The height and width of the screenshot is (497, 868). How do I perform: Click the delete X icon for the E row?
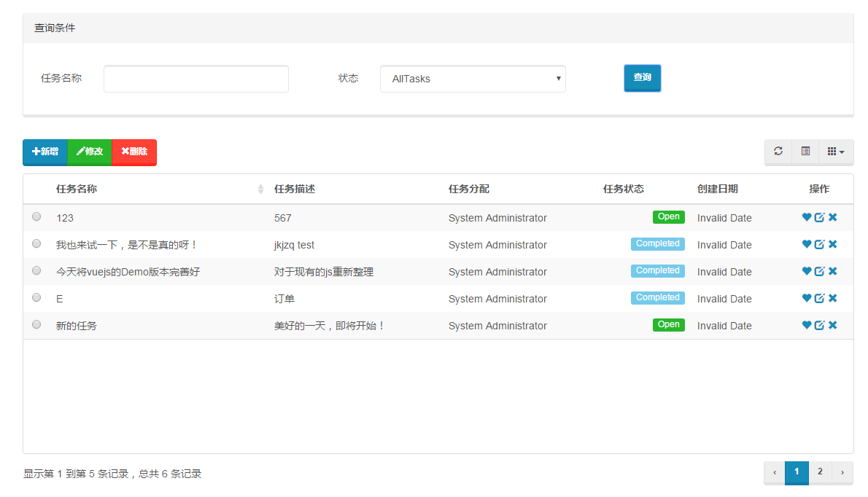pyautogui.click(x=832, y=297)
